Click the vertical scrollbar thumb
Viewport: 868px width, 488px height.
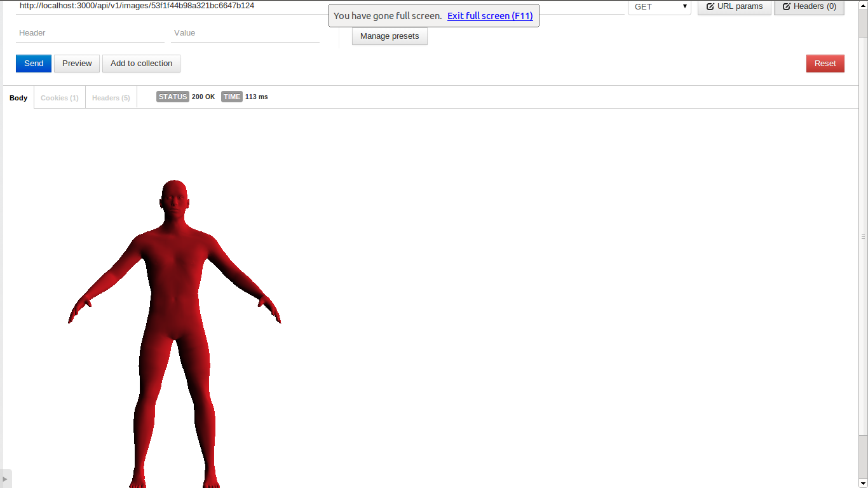(863, 236)
